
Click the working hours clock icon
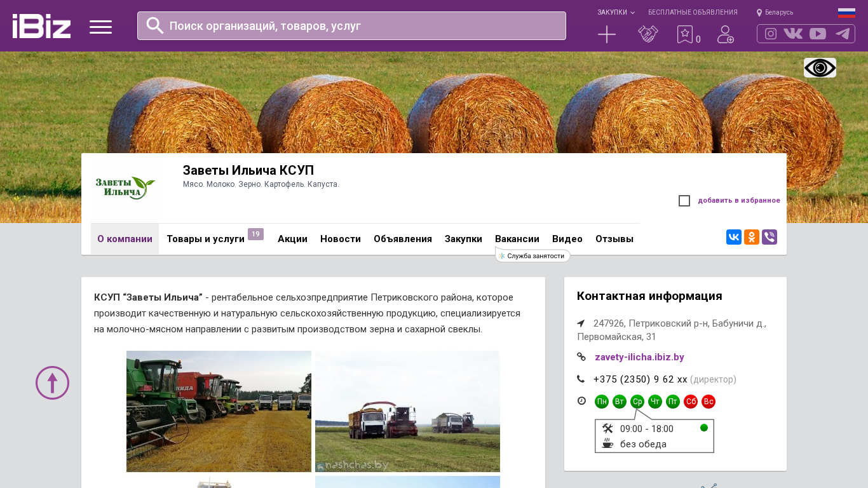point(581,401)
